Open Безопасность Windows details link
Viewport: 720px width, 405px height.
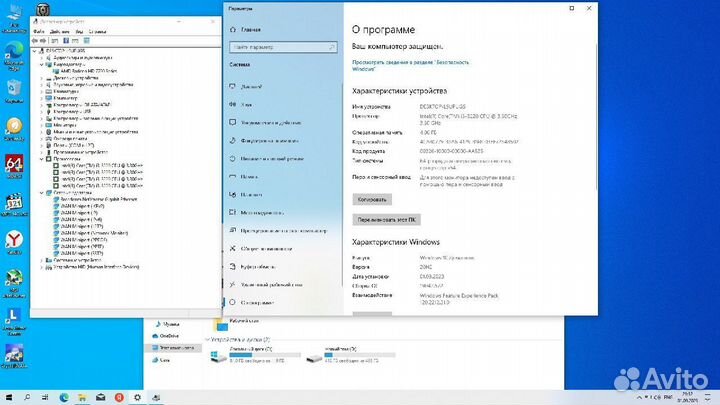pyautogui.click(x=410, y=65)
